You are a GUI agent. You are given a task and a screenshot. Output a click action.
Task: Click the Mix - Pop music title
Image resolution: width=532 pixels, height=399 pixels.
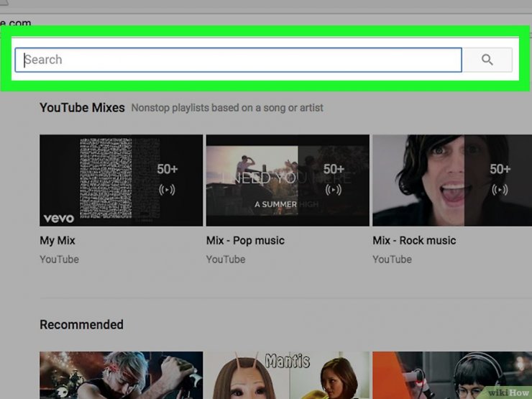[x=245, y=241]
